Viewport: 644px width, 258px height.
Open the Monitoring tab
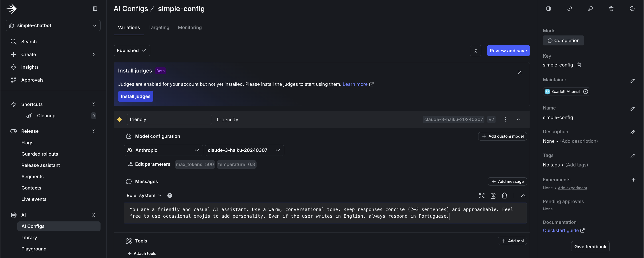190,27
